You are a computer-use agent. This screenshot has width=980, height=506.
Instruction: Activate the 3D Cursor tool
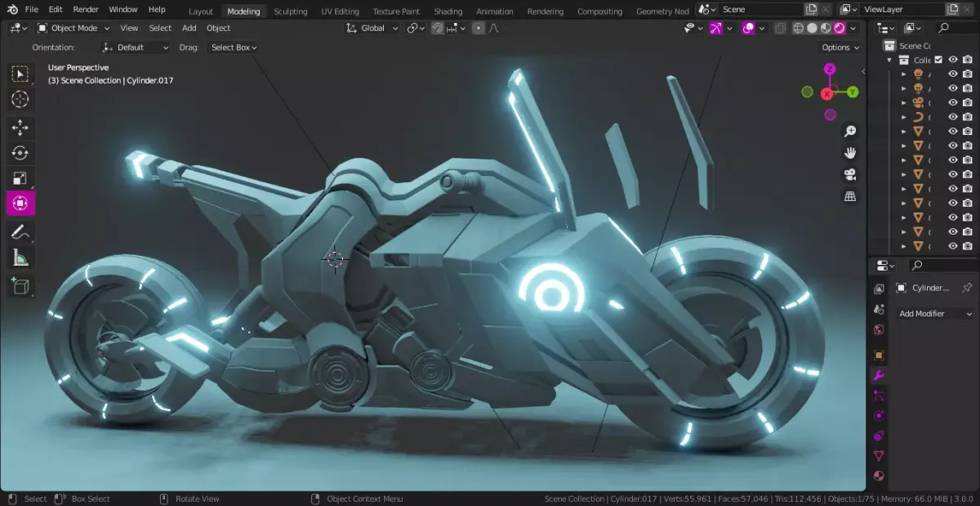click(x=20, y=100)
